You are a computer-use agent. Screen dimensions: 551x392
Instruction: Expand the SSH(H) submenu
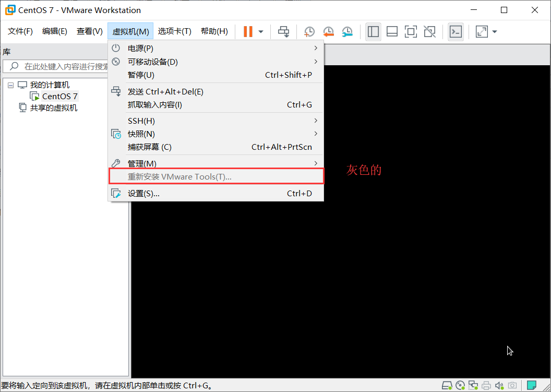pos(216,121)
